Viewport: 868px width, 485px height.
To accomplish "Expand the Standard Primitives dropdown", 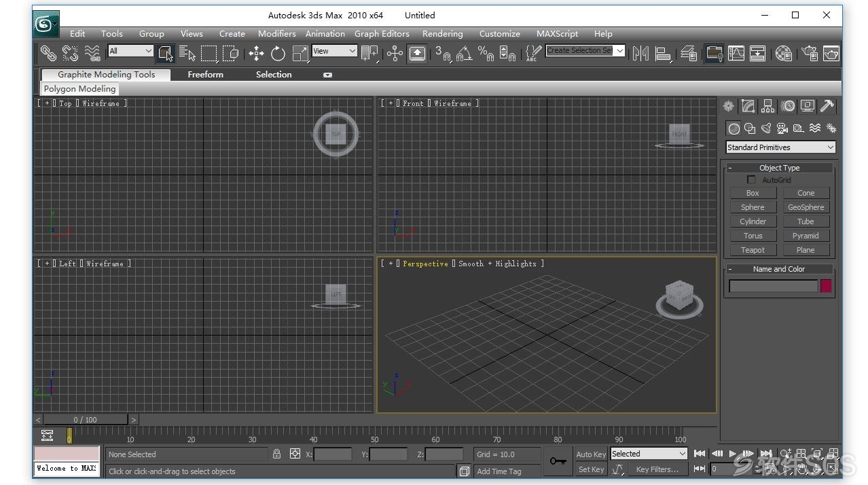I will [780, 147].
